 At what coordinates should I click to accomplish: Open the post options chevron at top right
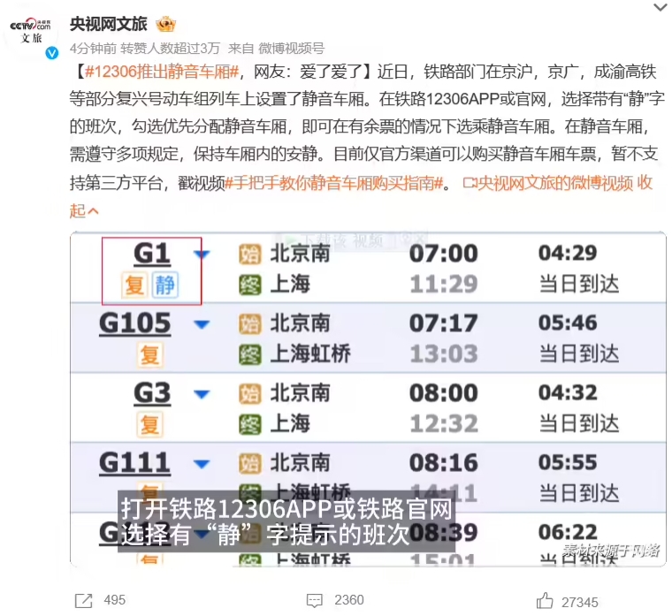click(x=660, y=9)
